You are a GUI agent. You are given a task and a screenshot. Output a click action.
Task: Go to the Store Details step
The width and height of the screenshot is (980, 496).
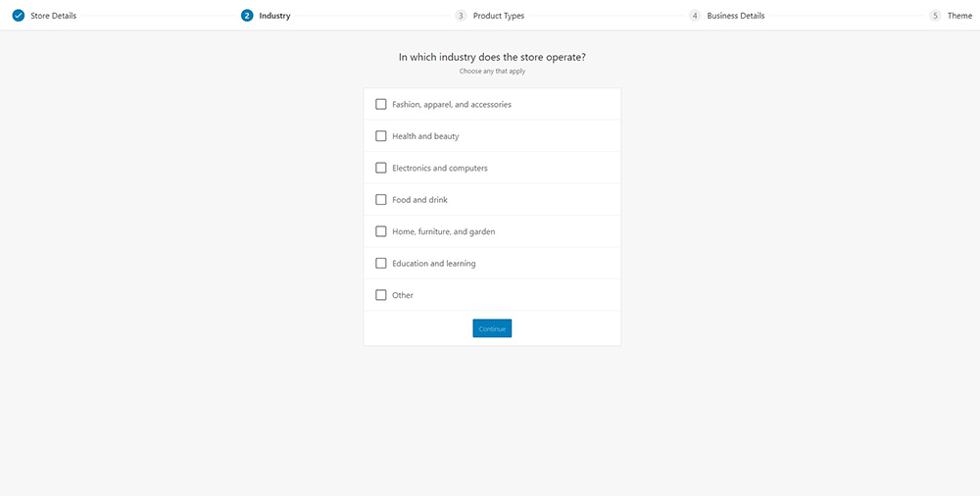click(53, 16)
